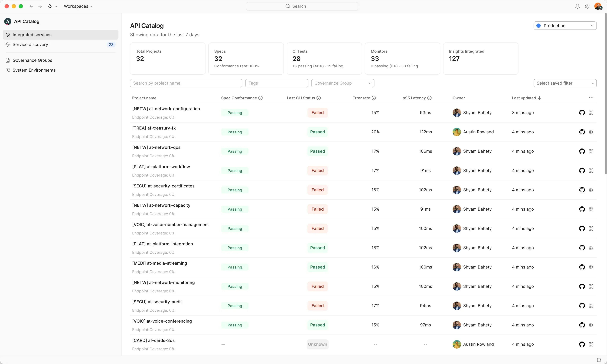Click Passed status for af-treasury-fx
The width and height of the screenshot is (607, 364).
pos(317,132)
